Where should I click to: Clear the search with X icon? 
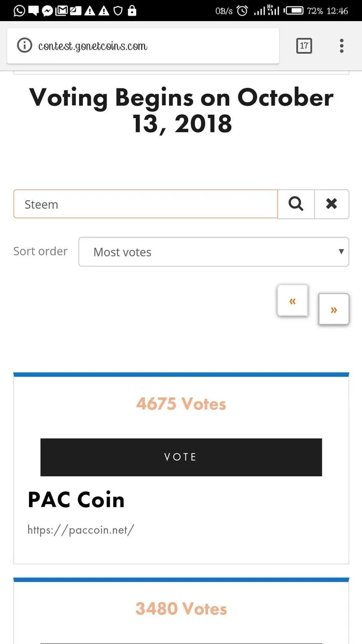[x=331, y=204]
